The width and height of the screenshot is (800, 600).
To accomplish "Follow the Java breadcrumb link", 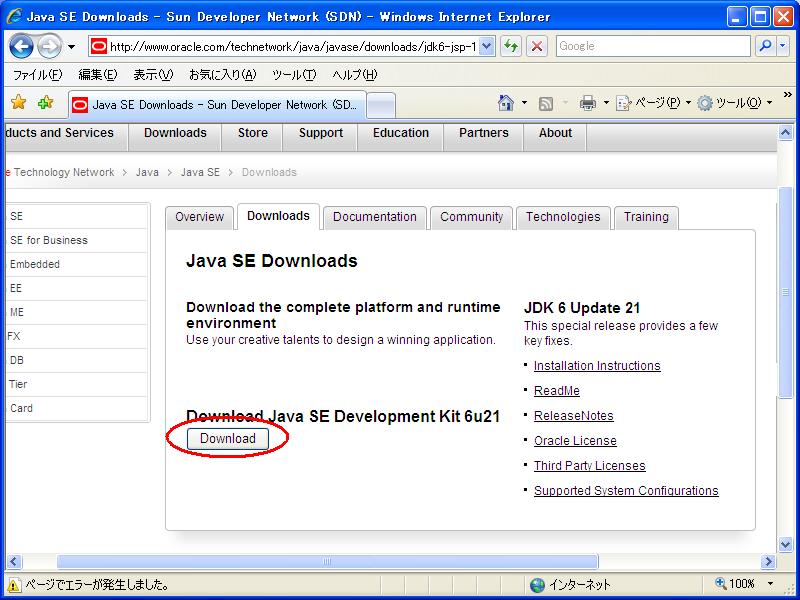I will [147, 172].
